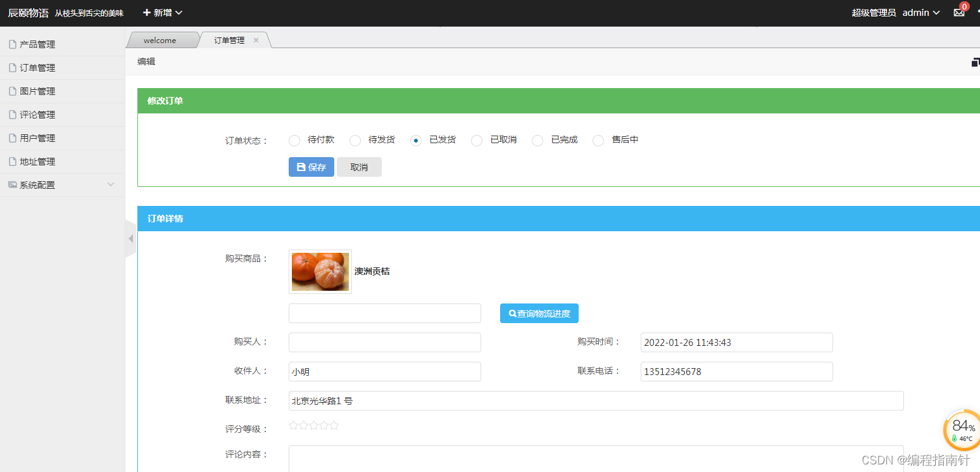
Task: Switch to the 订单管理 tab
Action: [x=229, y=41]
